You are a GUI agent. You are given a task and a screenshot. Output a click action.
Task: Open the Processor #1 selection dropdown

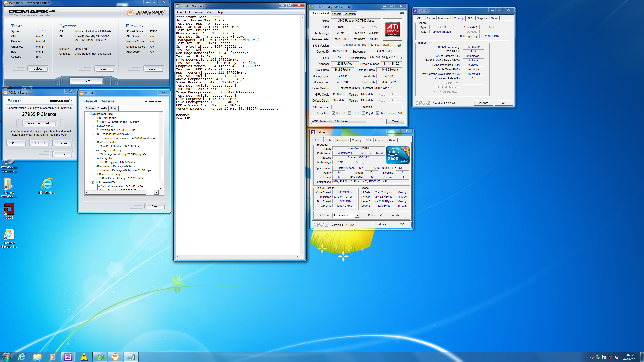[346, 215]
